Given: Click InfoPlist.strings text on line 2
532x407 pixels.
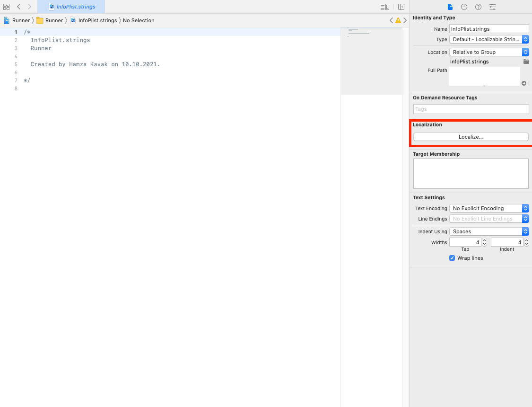Looking at the screenshot, I should click(60, 40).
